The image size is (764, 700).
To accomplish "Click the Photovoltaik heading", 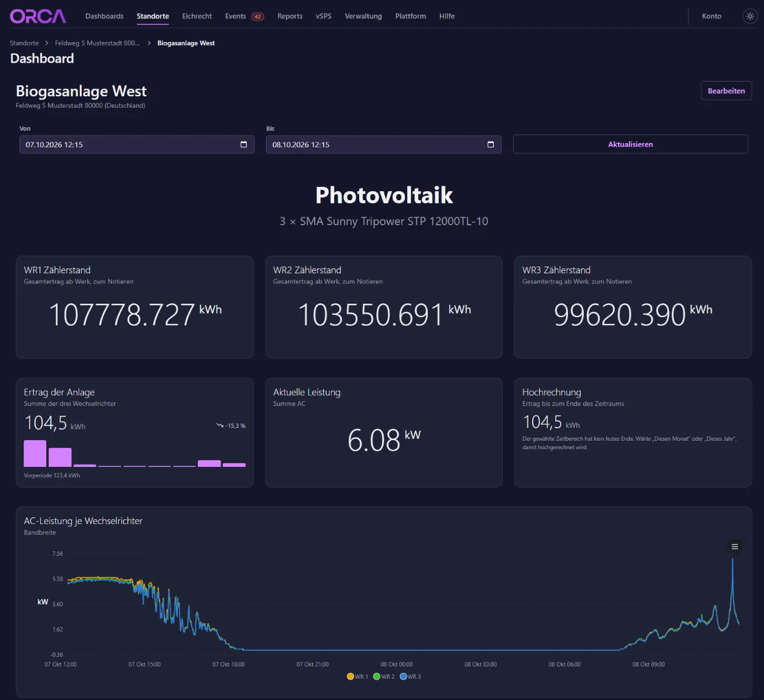I will point(384,195).
